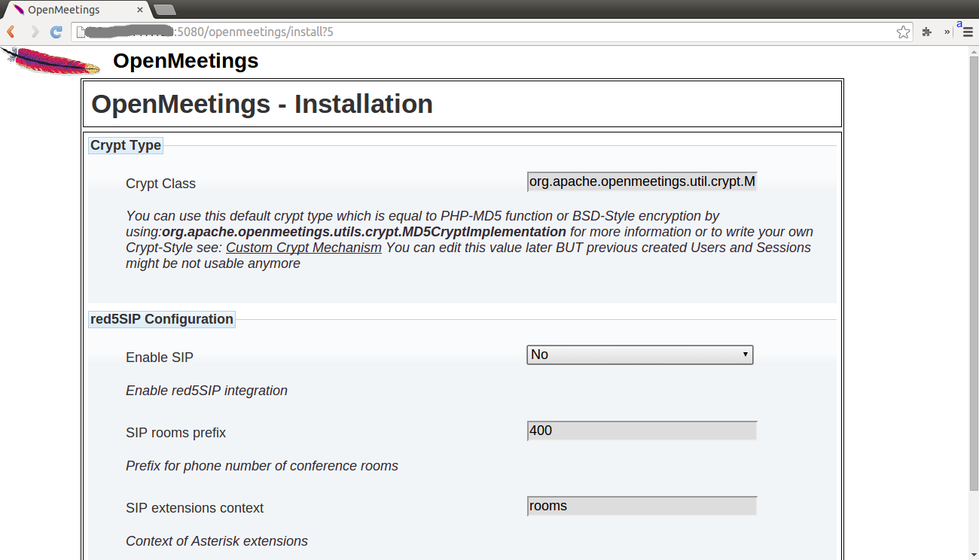The image size is (979, 560).
Task: Click the OpenMeetings header title
Action: coord(185,61)
